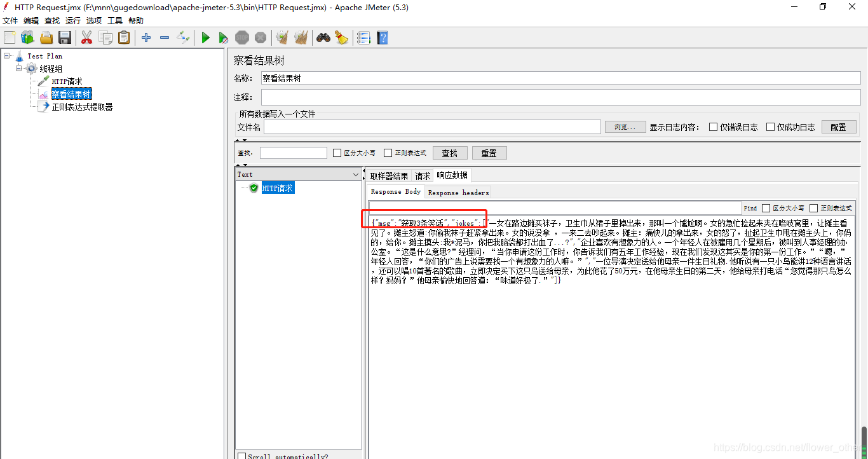The width and height of the screenshot is (868, 459).
Task: Open function helper dialog icon
Action: [x=363, y=38]
